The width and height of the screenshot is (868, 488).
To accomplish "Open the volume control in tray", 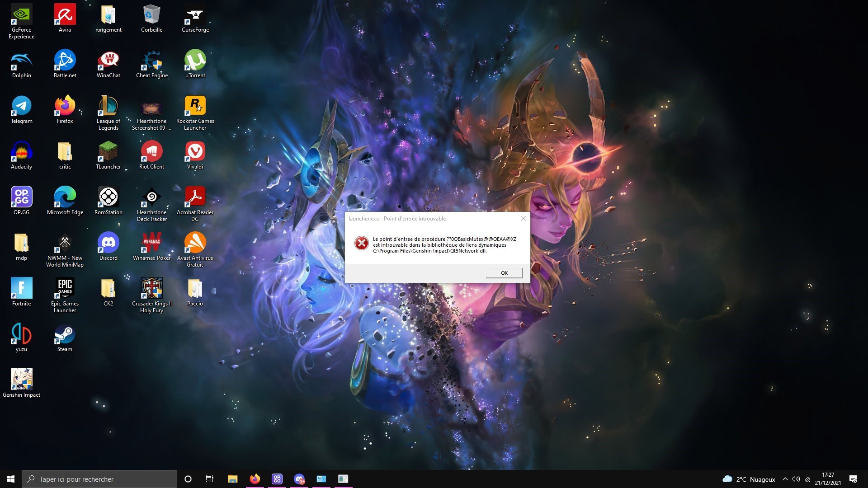I will pos(796,479).
